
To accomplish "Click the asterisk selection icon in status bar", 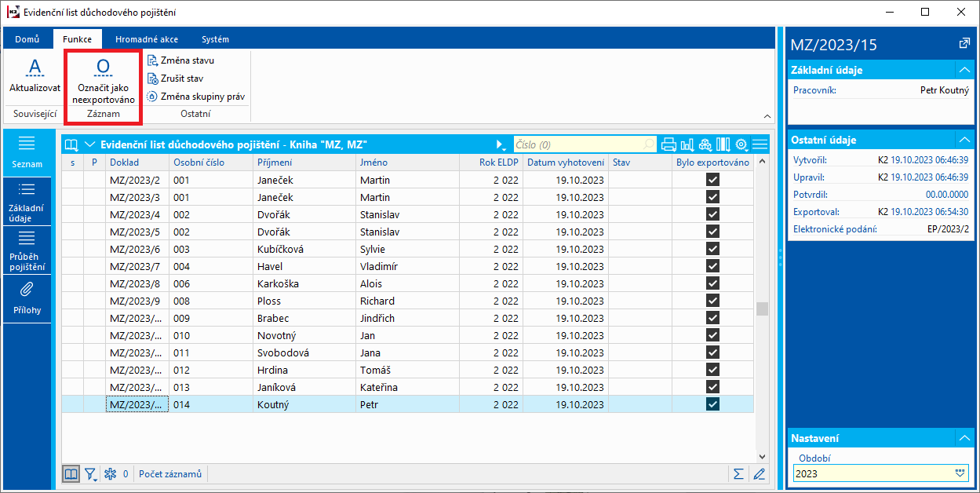I will tap(111, 473).
